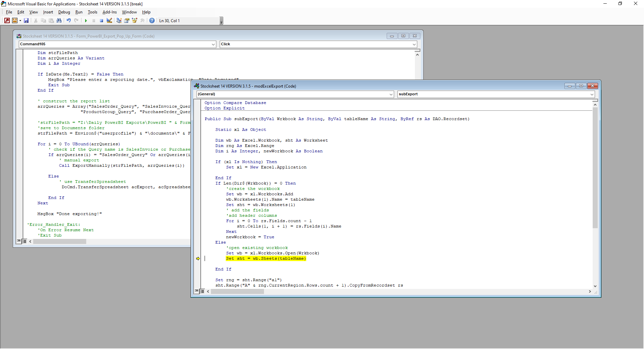Restore the modExcelExport code window
The height and width of the screenshot is (349, 644).
point(581,86)
